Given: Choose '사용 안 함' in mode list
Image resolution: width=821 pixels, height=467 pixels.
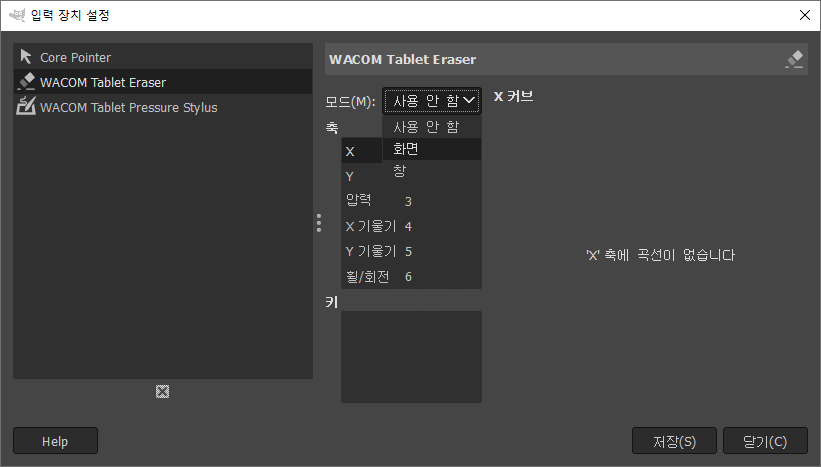Looking at the screenshot, I should 431,127.
